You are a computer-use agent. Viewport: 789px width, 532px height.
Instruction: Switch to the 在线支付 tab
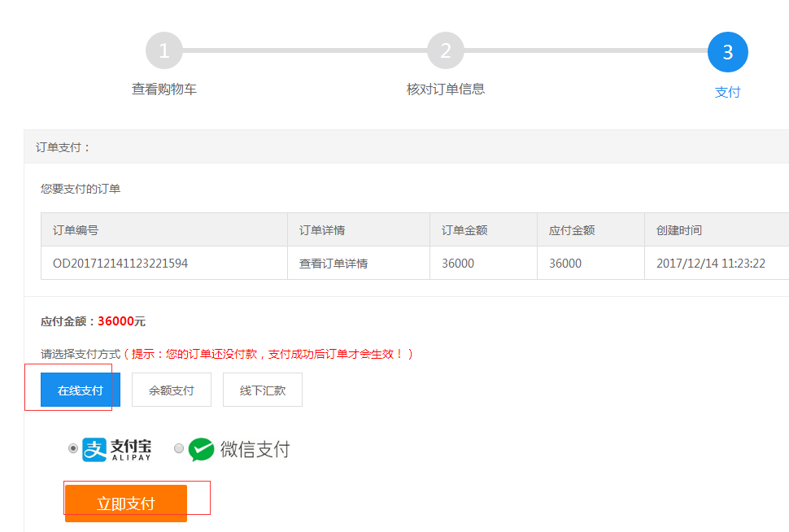[x=81, y=390]
